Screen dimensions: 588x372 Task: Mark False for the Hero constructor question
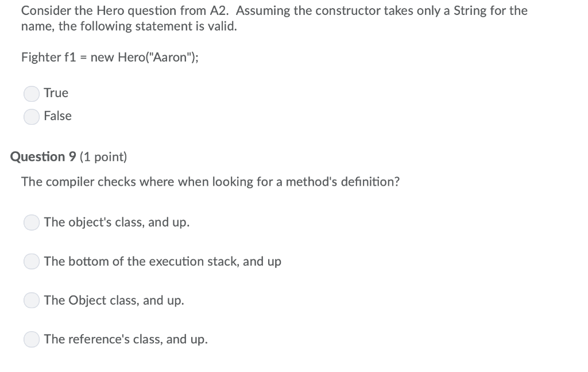[32, 116]
